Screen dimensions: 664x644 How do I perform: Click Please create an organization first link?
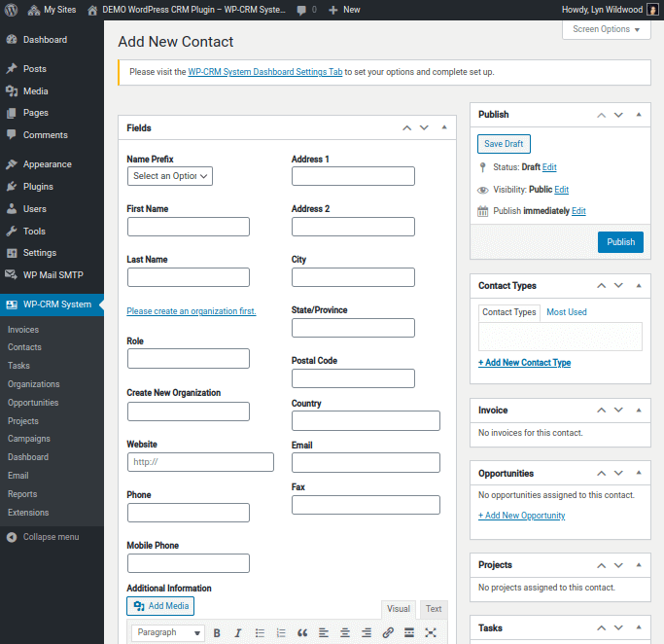[192, 311]
